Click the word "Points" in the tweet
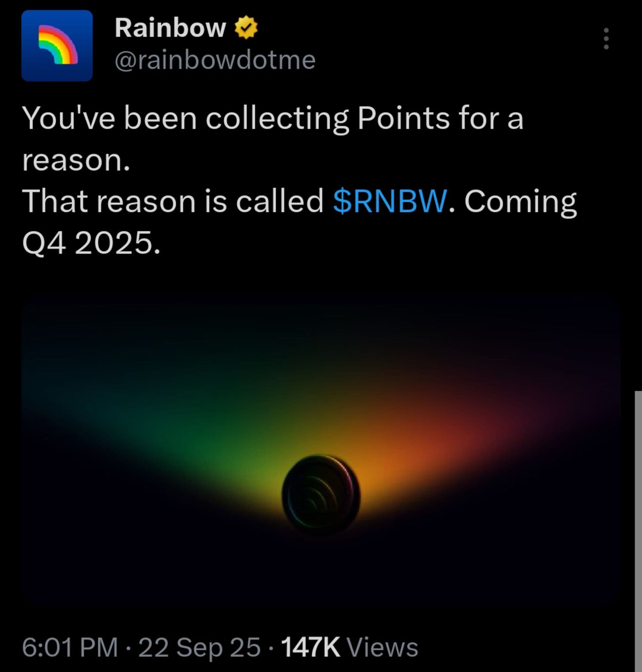 (x=403, y=118)
